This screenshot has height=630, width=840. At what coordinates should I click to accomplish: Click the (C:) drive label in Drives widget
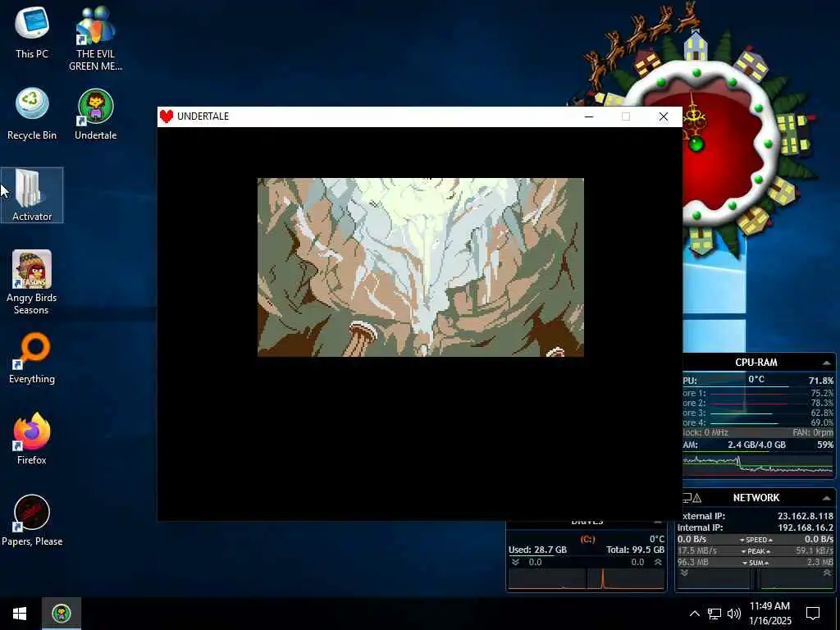587,539
